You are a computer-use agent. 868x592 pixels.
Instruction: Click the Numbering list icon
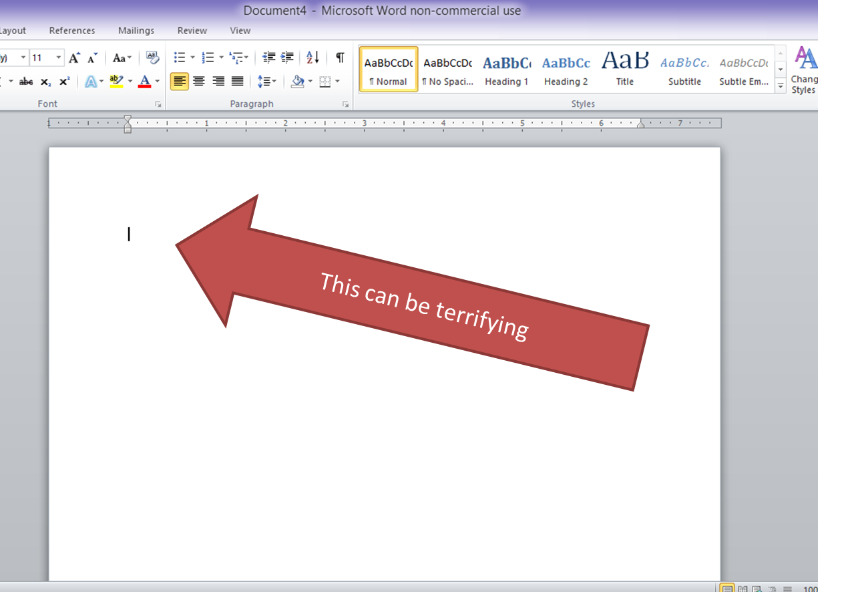click(208, 58)
